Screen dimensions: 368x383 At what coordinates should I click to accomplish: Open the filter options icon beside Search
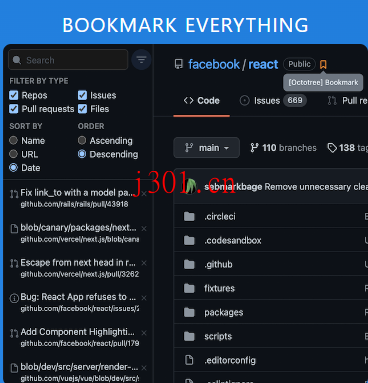(x=141, y=60)
